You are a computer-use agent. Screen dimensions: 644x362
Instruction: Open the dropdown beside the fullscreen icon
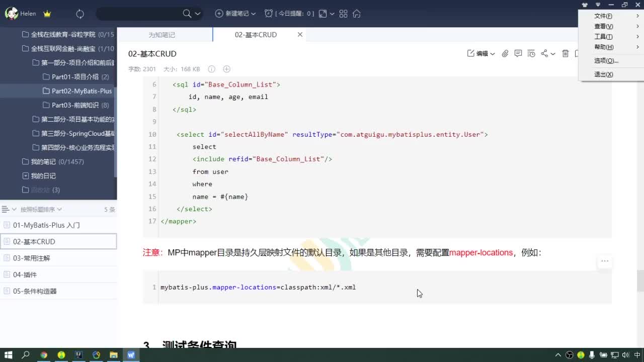[332, 14]
